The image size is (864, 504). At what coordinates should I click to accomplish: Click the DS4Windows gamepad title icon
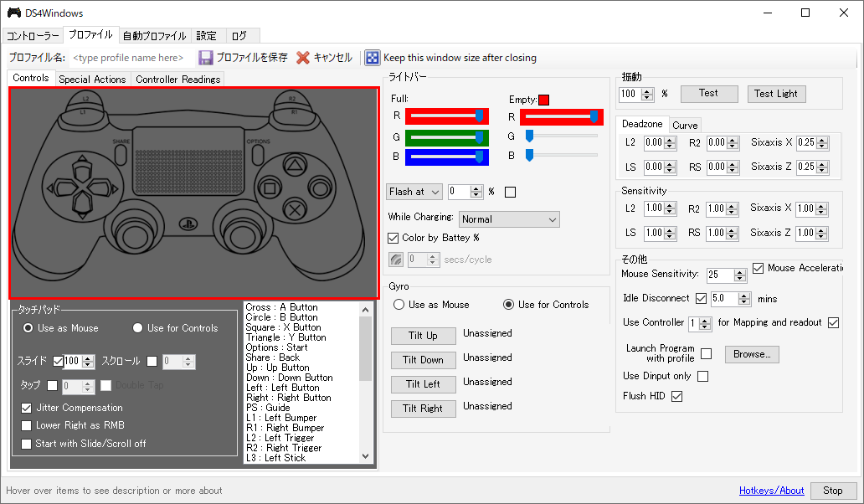tap(13, 13)
